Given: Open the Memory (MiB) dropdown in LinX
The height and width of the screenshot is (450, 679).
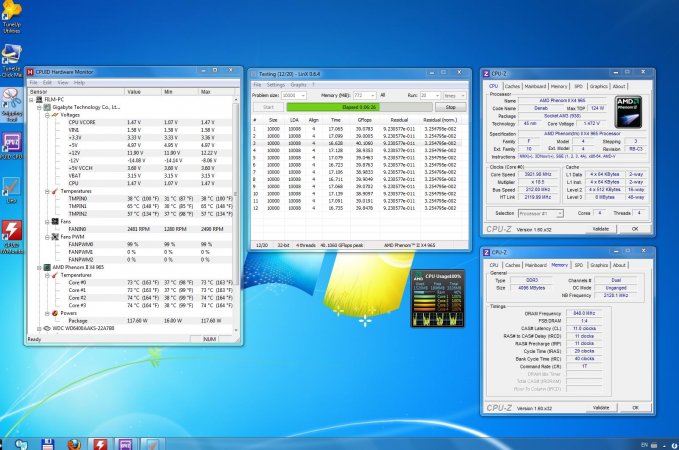Looking at the screenshot, I should click(x=372, y=95).
